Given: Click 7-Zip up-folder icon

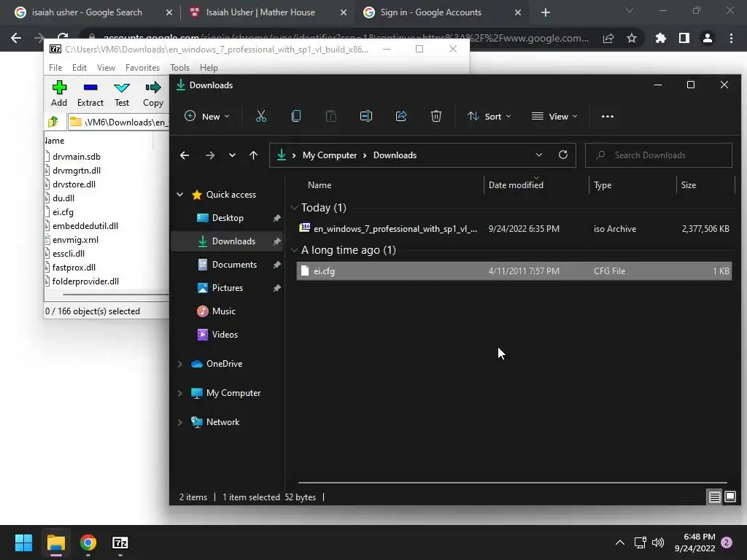Looking at the screenshot, I should click(x=53, y=122).
